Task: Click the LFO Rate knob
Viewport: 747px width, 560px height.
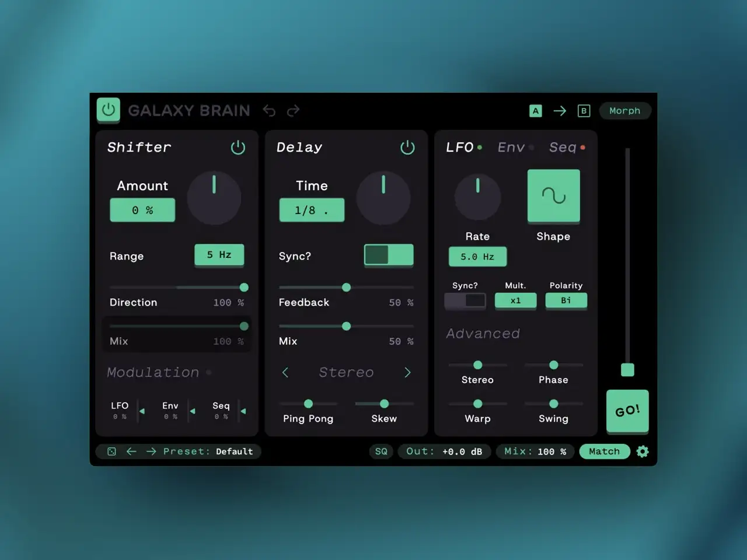Action: tap(477, 197)
